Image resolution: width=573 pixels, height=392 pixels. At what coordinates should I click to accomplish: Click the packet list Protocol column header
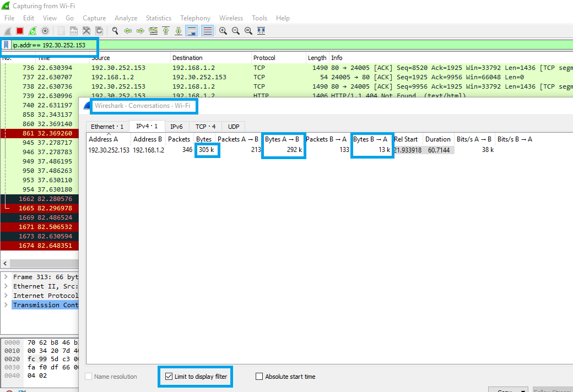pyautogui.click(x=278, y=58)
